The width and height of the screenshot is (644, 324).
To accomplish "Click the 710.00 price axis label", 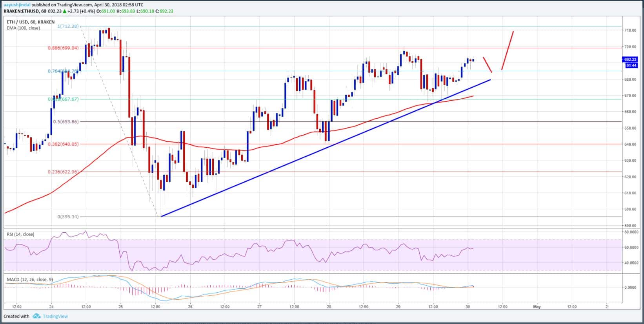I will click(630, 31).
